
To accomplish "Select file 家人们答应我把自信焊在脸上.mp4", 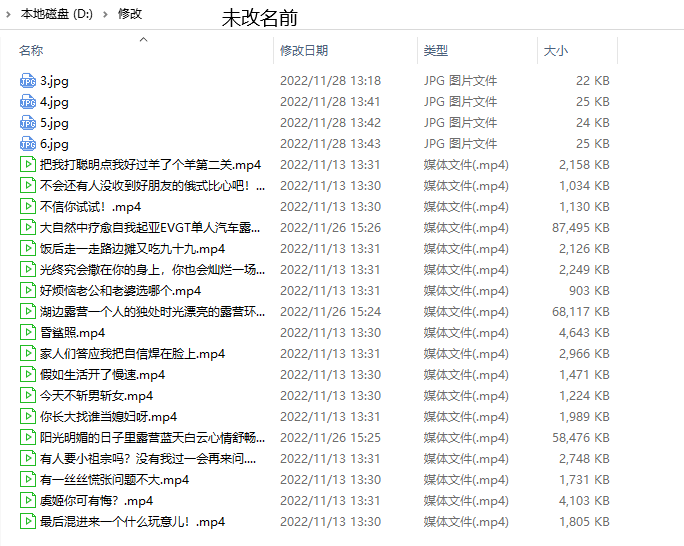I will coord(132,353).
